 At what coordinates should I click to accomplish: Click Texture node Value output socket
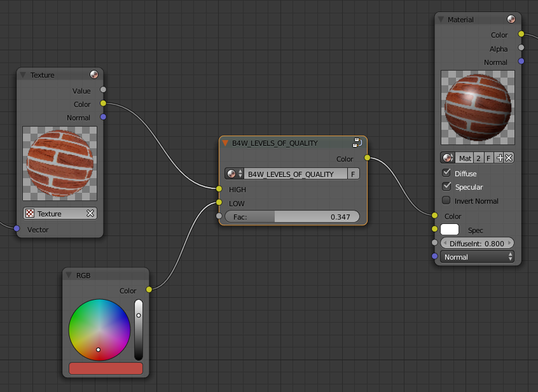pyautogui.click(x=103, y=89)
